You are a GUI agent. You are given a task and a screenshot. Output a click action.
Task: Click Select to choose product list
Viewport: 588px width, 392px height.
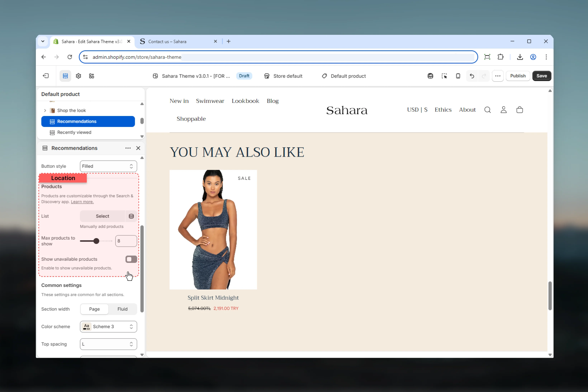pos(103,216)
